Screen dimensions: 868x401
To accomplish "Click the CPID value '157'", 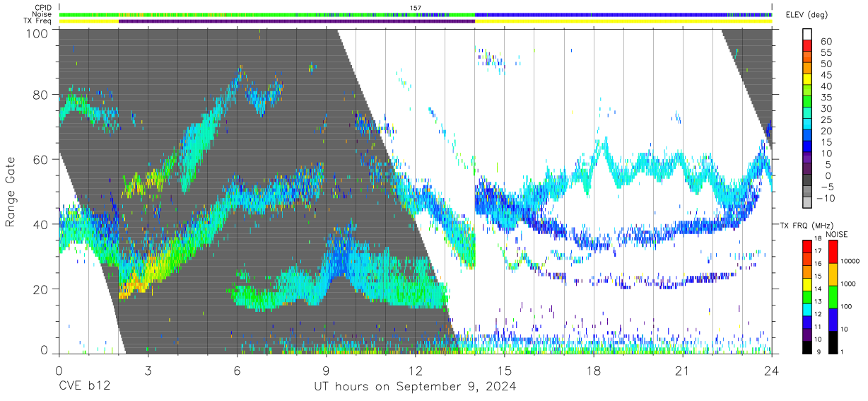I will tap(416, 8).
